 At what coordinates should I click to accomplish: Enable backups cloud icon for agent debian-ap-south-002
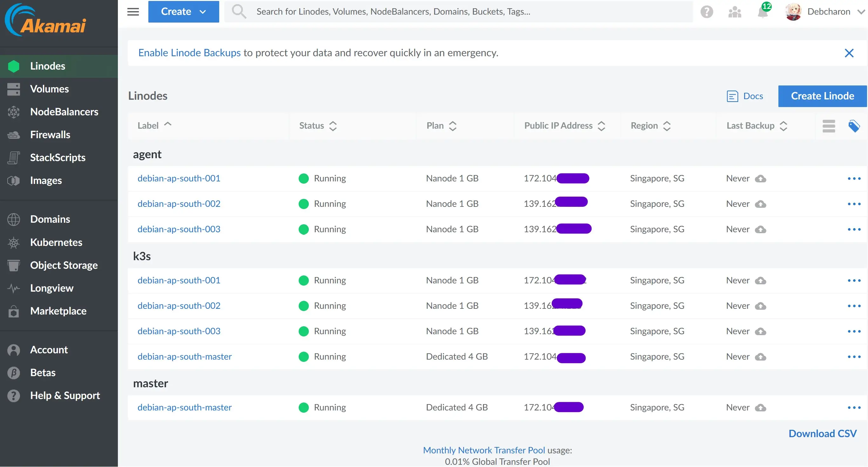click(x=760, y=204)
